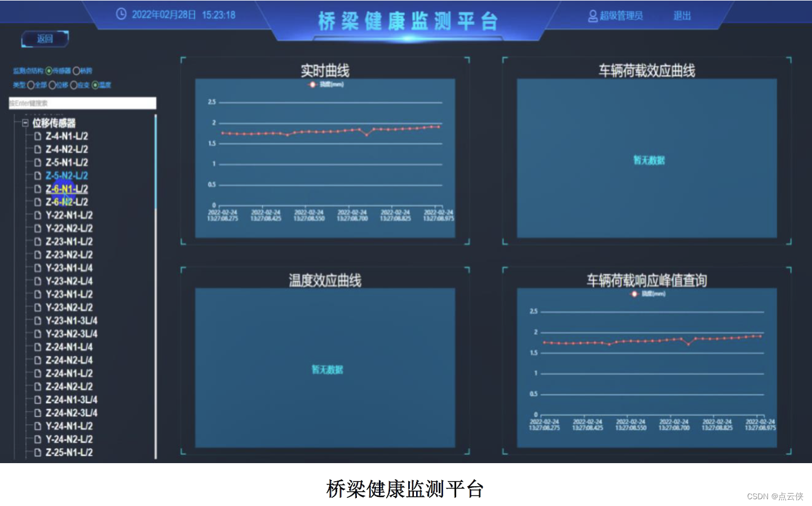Select sensor Y-23-N1-3L/4 in tree

point(71,320)
